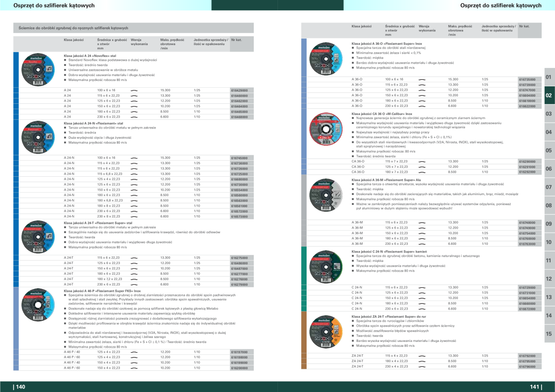Open chapter tab 01
The width and height of the screenshot is (555, 392).
(x=549, y=77)
